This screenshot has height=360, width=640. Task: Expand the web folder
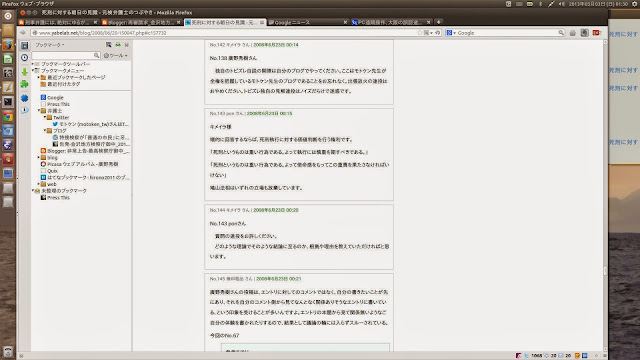[x=39, y=184]
